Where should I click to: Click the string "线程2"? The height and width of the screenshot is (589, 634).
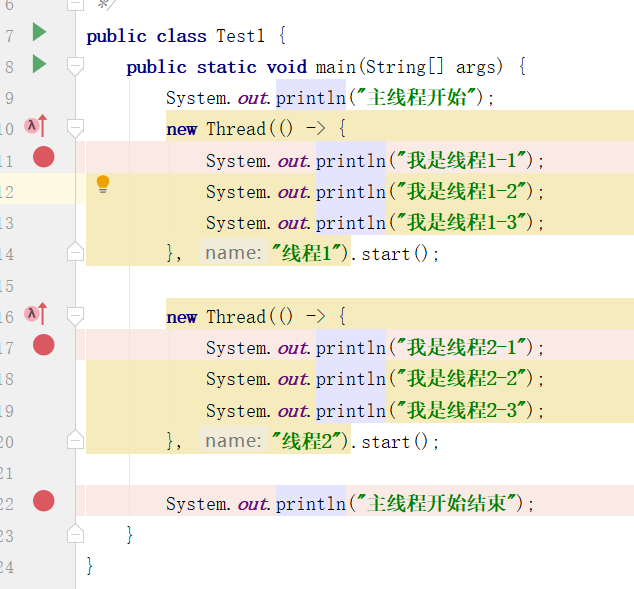coord(307,441)
